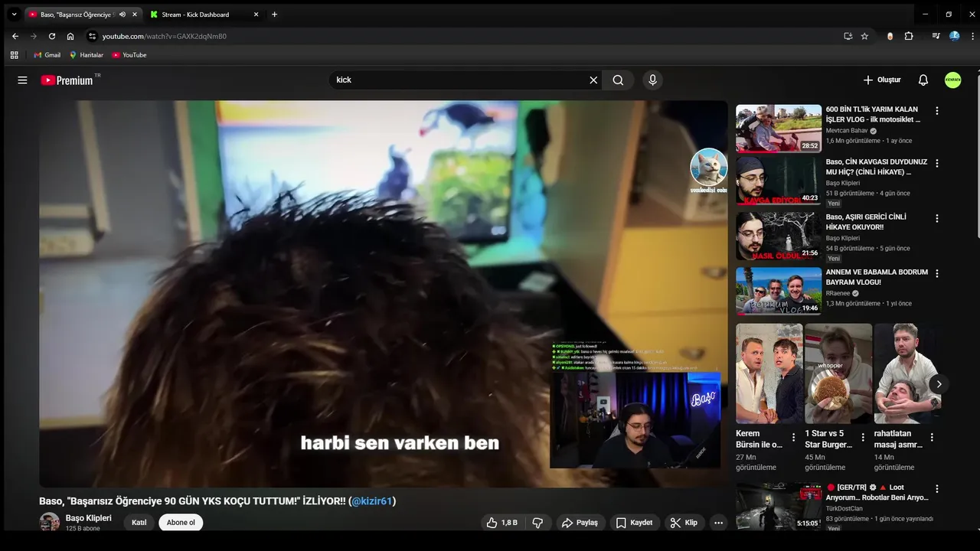Go to YouTube Premium home logo
The height and width of the screenshot is (551, 980).
[67, 80]
